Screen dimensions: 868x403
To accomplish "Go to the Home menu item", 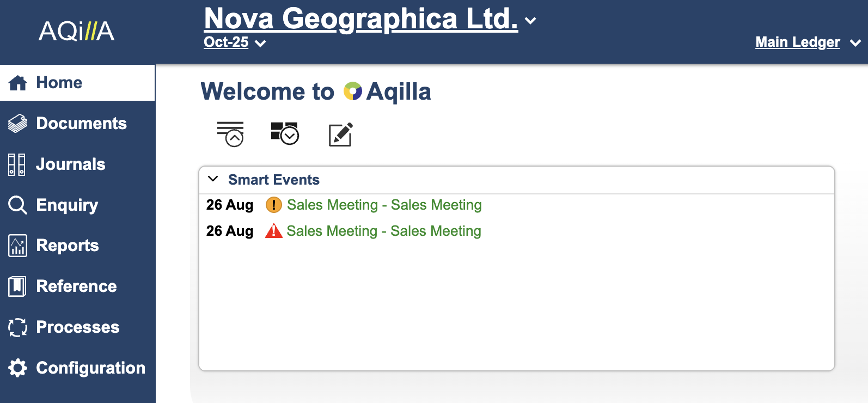I will [59, 83].
